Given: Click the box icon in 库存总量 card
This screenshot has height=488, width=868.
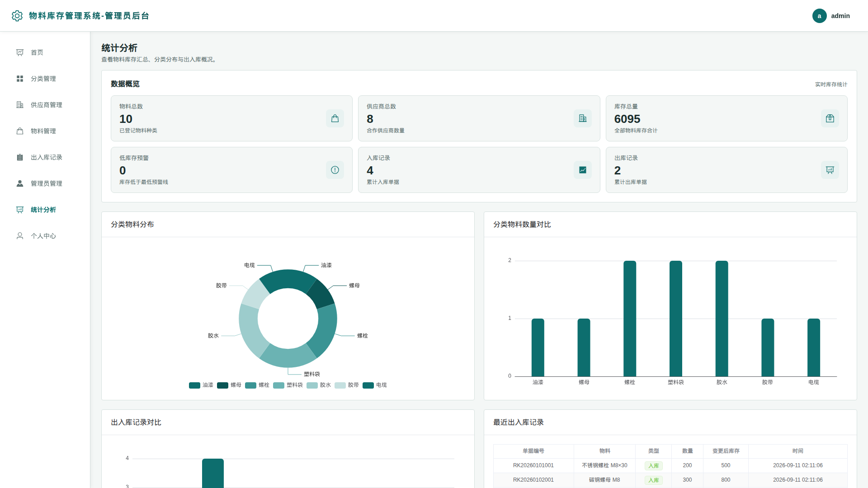Looking at the screenshot, I should [830, 118].
